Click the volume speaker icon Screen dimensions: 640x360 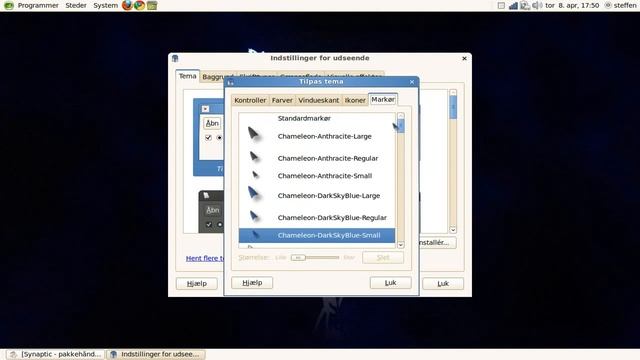click(x=537, y=5)
